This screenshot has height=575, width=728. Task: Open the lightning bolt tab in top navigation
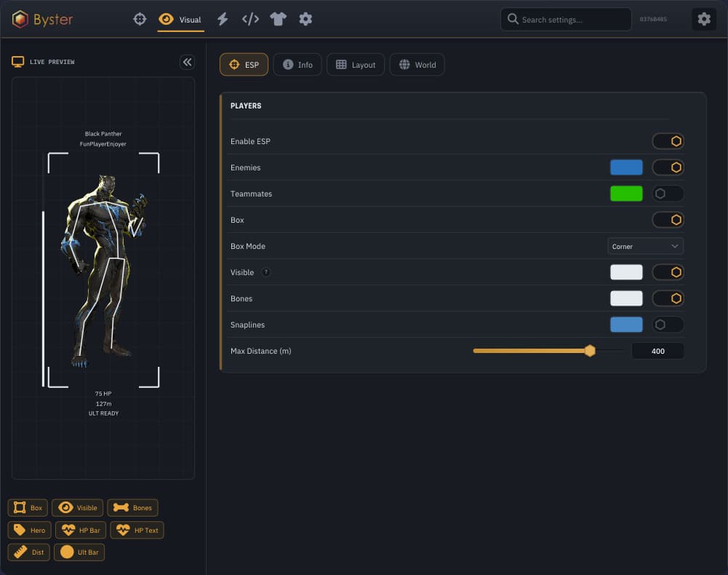[x=223, y=19]
